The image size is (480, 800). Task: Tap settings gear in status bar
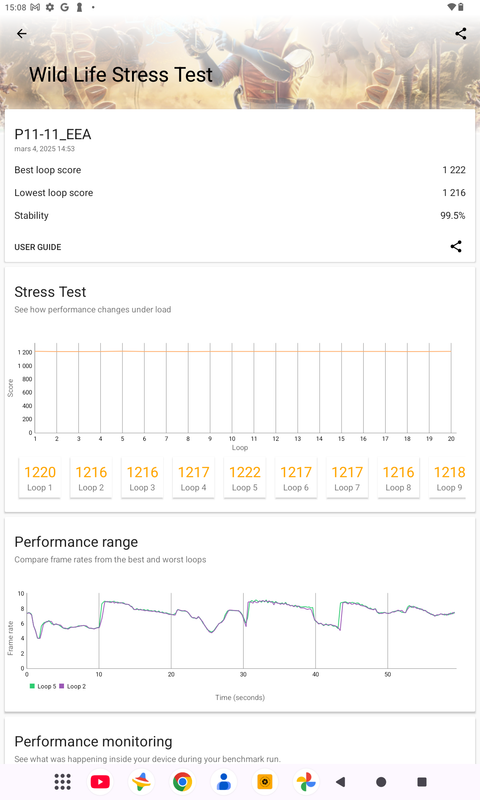(49, 7)
